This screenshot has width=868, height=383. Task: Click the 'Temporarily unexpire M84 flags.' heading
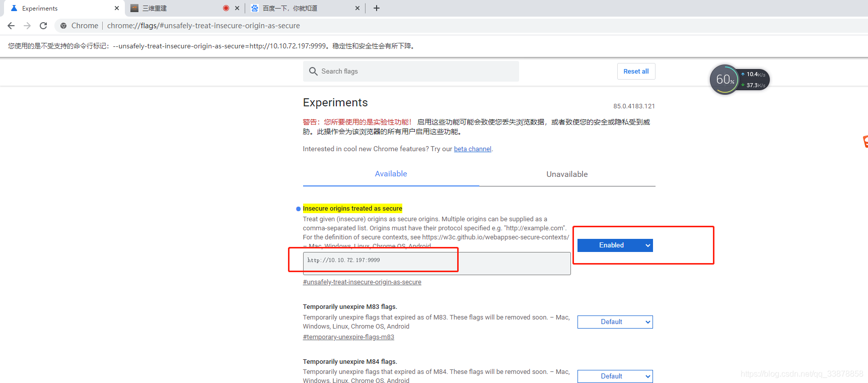coord(350,362)
